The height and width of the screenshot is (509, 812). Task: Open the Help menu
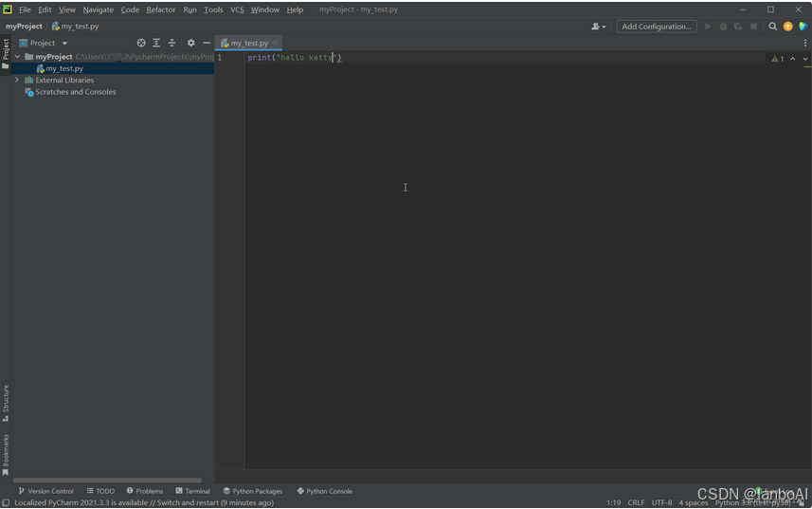295,9
